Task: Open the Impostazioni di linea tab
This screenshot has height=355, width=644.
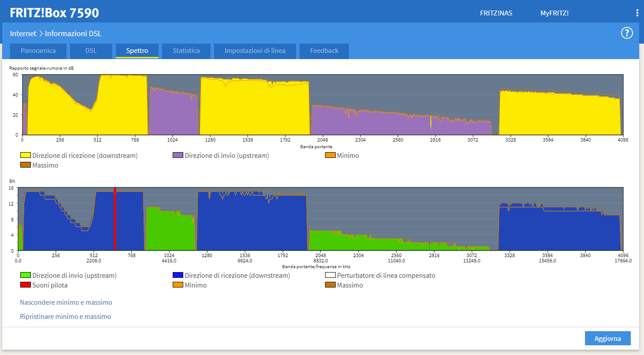Action: click(255, 51)
